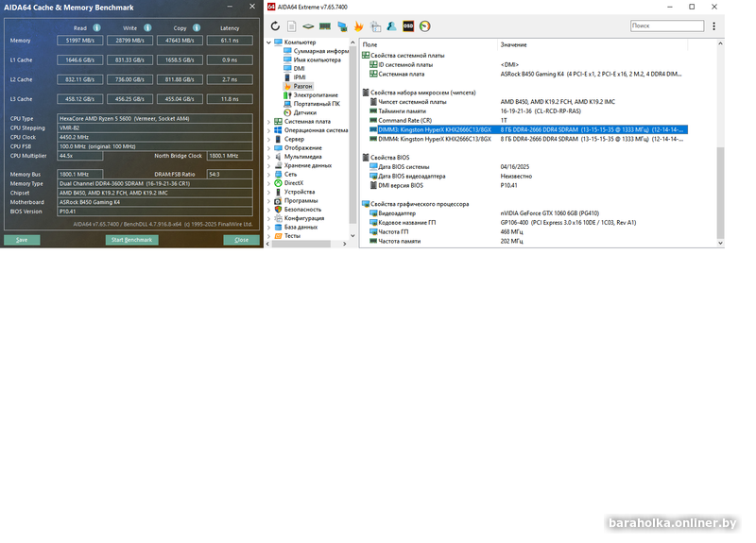Select Имя компьютера tree item
The height and width of the screenshot is (543, 756).
(313, 59)
